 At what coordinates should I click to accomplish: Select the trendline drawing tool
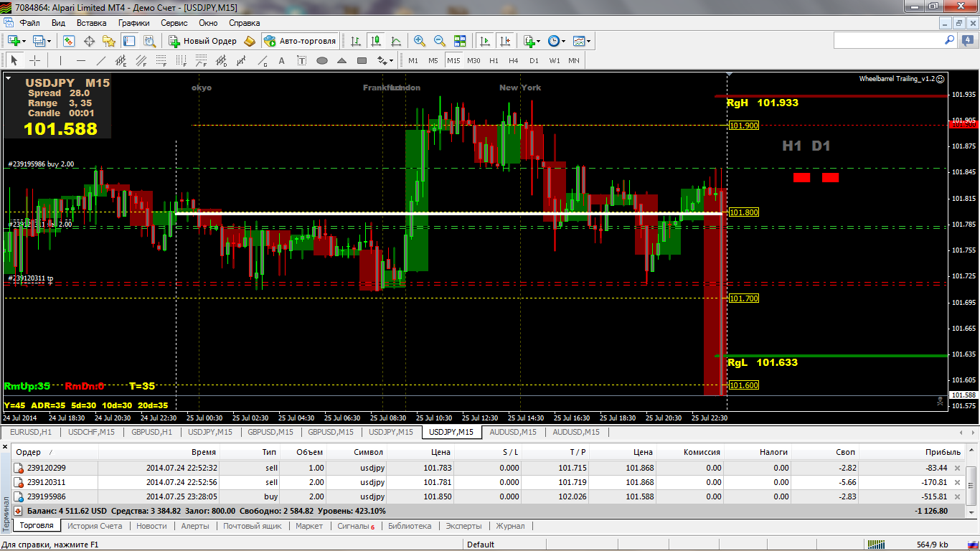pyautogui.click(x=101, y=60)
